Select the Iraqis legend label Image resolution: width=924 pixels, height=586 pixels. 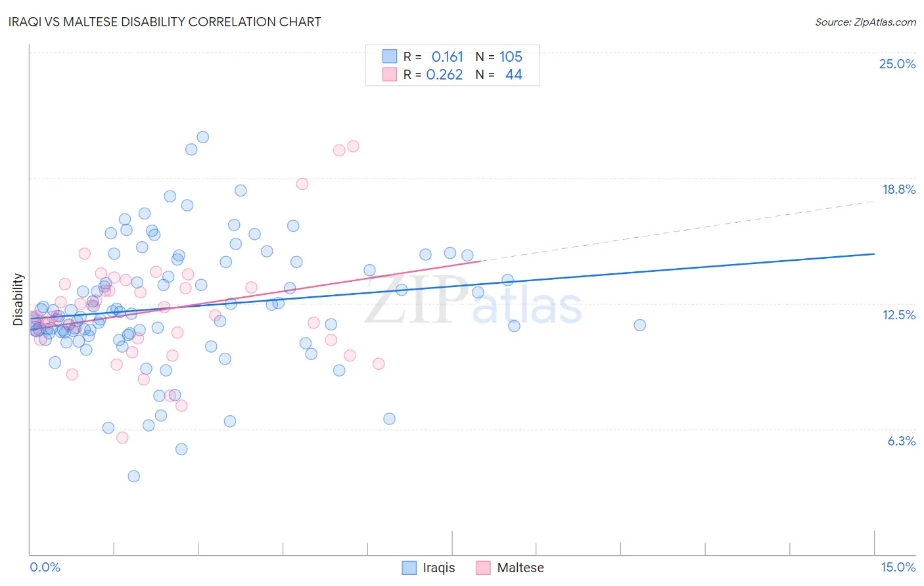point(439,568)
